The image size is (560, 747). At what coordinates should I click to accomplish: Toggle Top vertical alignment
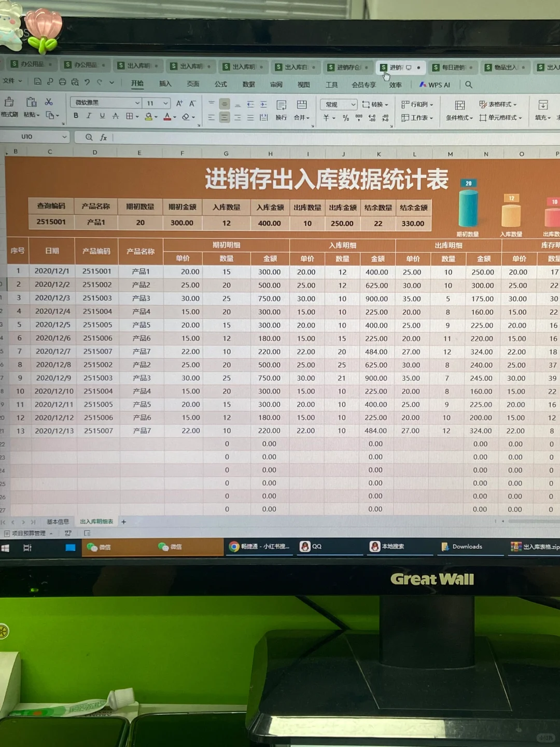[211, 104]
